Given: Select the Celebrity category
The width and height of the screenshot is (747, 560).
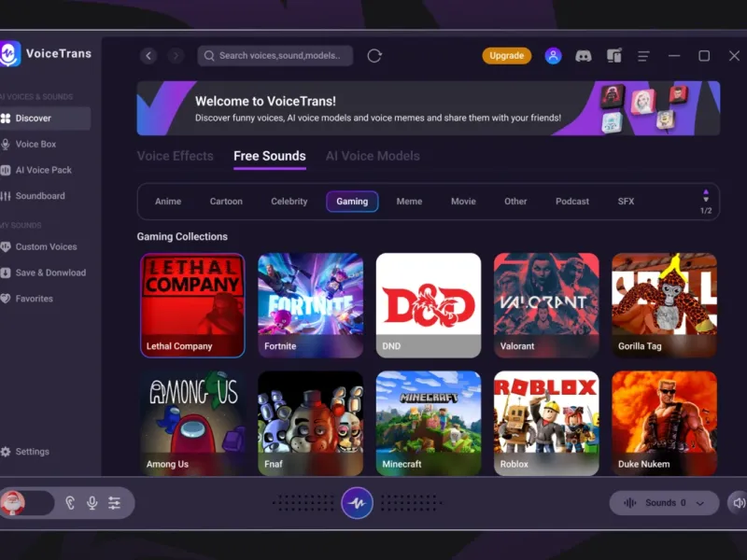Looking at the screenshot, I should [x=289, y=202].
